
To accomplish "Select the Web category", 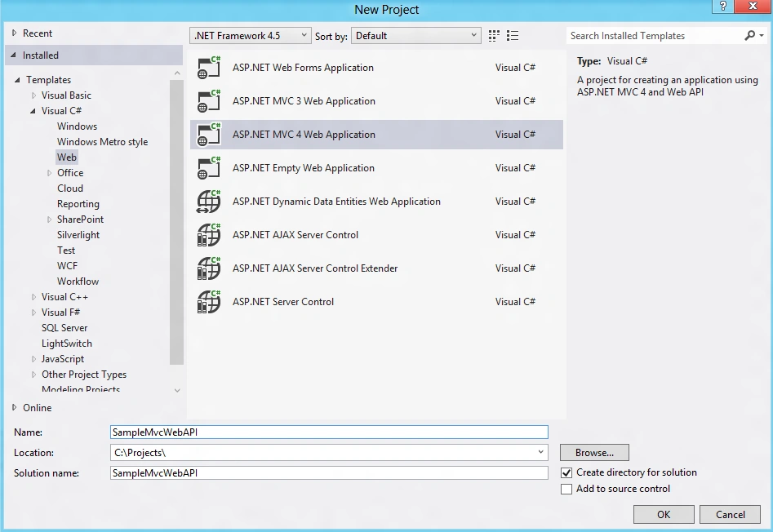I will click(67, 157).
